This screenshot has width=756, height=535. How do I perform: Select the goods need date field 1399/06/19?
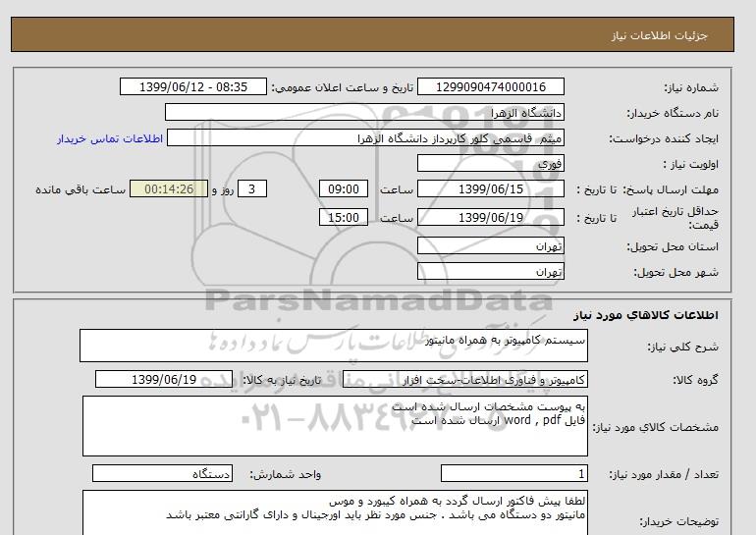click(x=164, y=379)
